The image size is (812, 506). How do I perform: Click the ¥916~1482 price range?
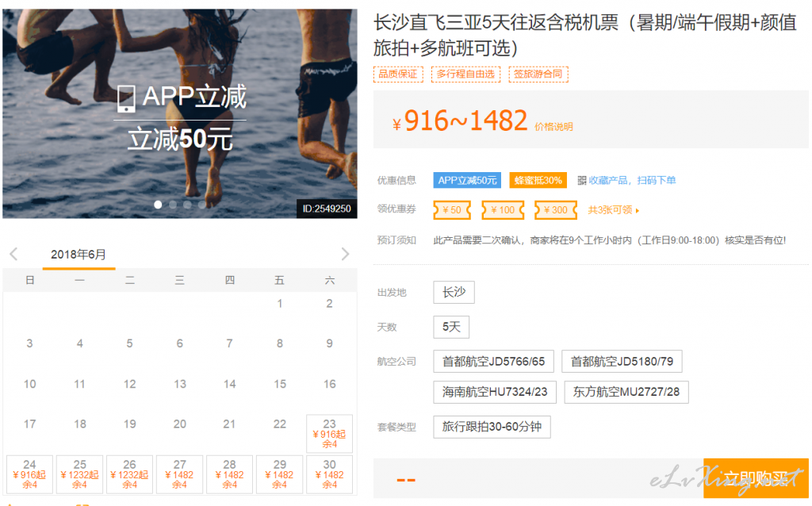(x=460, y=121)
